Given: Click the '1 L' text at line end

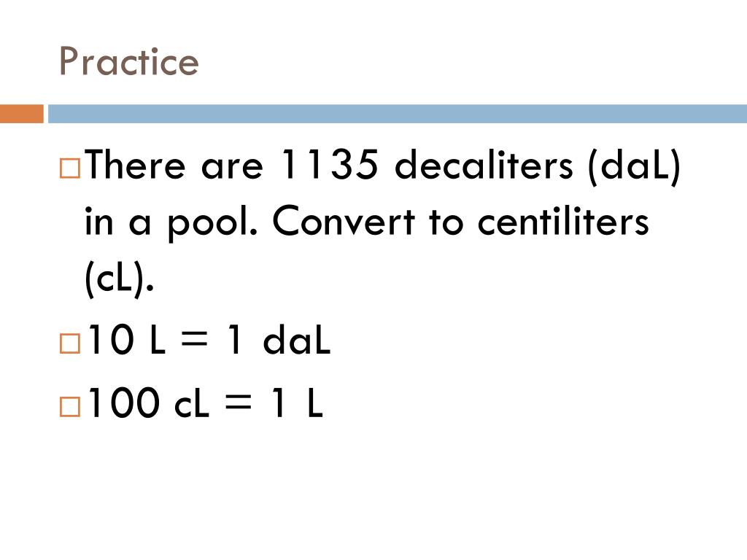Looking at the screenshot, I should [298, 402].
